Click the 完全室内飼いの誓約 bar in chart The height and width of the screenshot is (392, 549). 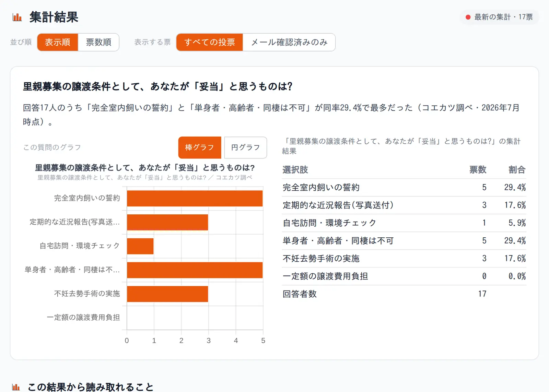(x=195, y=198)
